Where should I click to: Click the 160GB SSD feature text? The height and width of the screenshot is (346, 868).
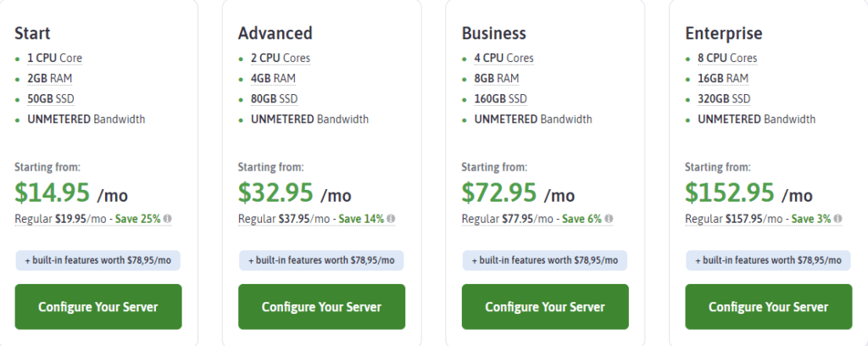500,99
